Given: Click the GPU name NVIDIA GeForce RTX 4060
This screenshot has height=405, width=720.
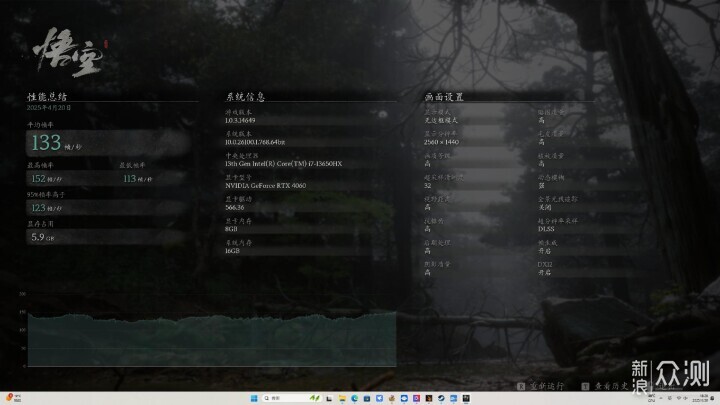Looking at the screenshot, I should tap(265, 186).
